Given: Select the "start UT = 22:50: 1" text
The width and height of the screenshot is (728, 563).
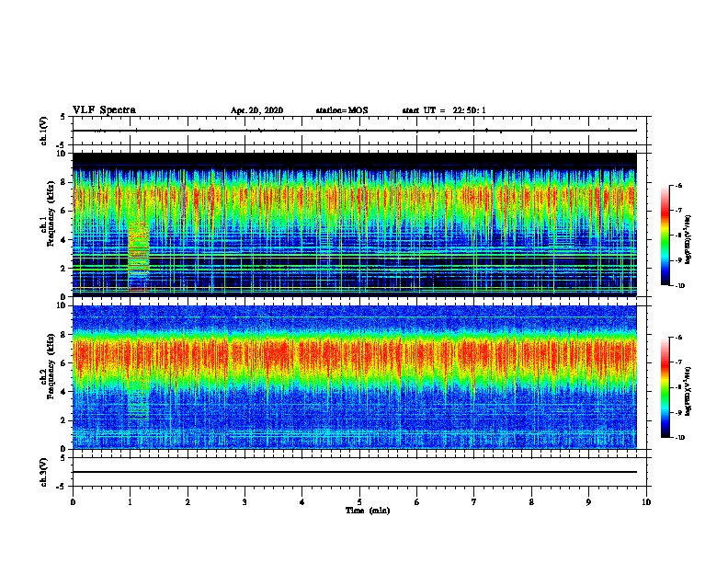Looking at the screenshot, I should click(444, 110).
